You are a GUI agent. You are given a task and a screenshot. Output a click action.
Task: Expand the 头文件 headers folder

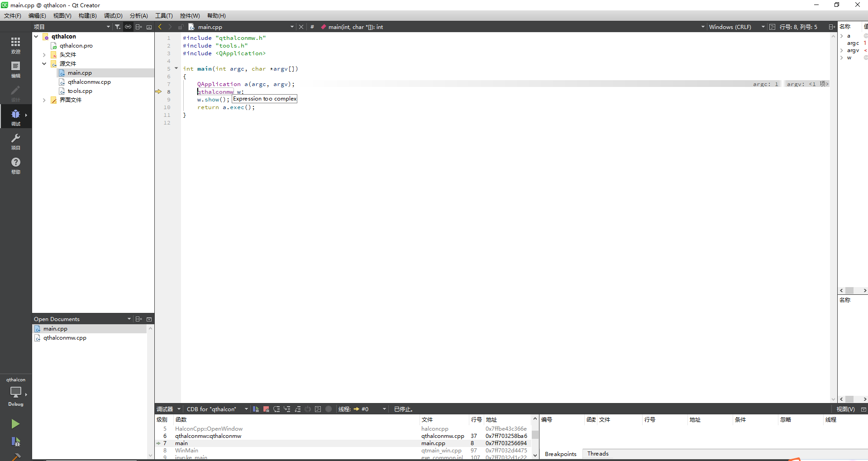pyautogui.click(x=44, y=55)
